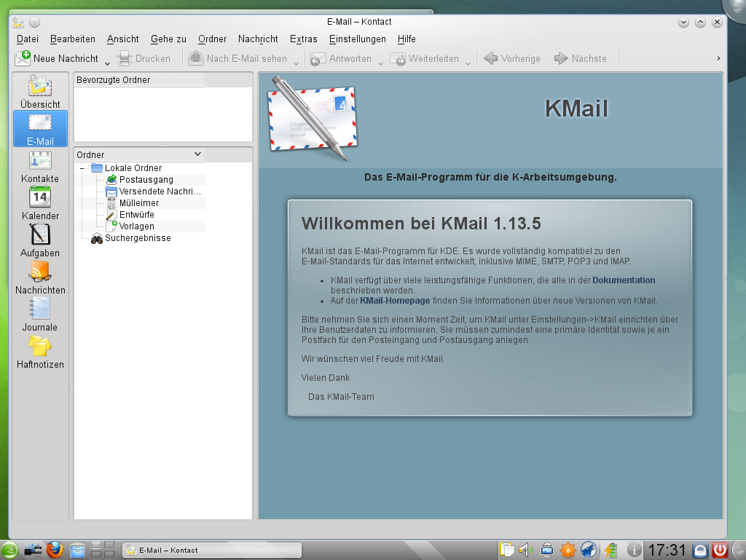Click the Nächste toolbar arrow
This screenshot has height=560, width=746.
coord(581,58)
